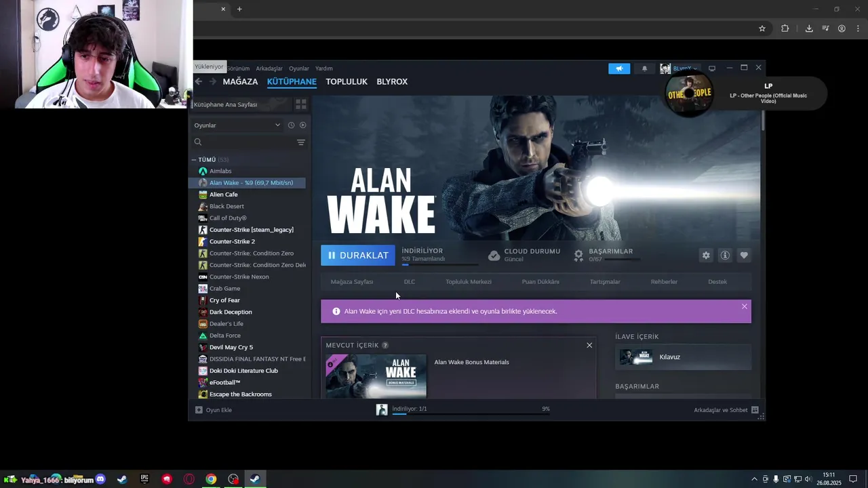Go forward with the right arrow
The image size is (868, 488).
pyautogui.click(x=212, y=81)
